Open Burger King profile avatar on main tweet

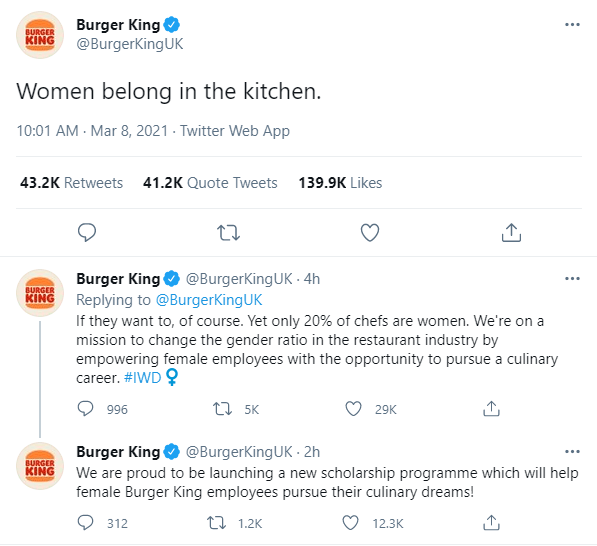(x=40, y=35)
